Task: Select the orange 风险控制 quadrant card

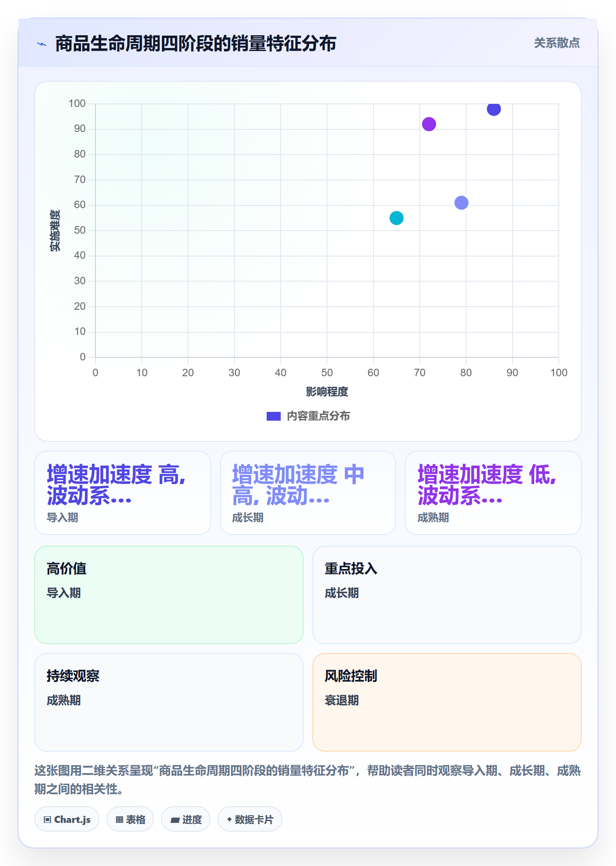Action: pyautogui.click(x=447, y=702)
